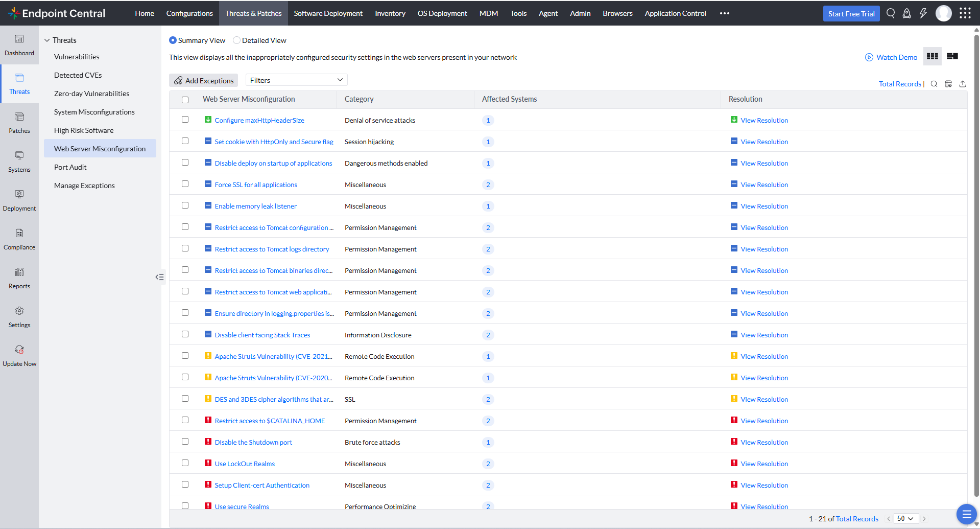Open Disable client facing Stack Traces link

tap(262, 335)
